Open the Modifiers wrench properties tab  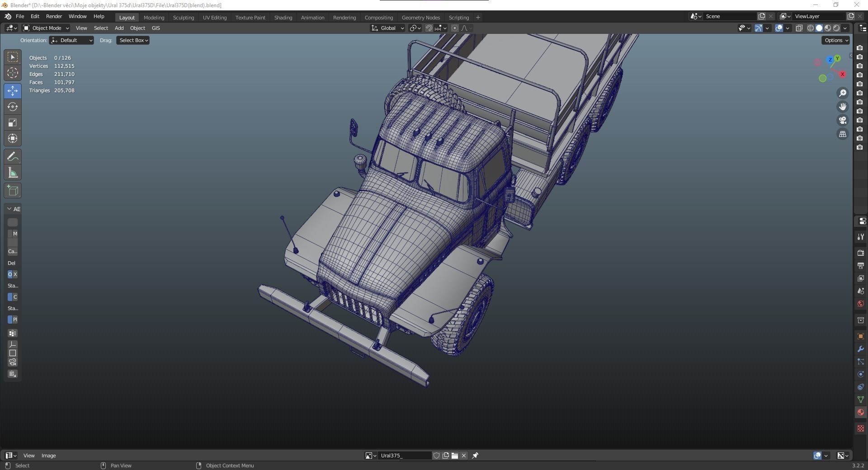click(860, 349)
